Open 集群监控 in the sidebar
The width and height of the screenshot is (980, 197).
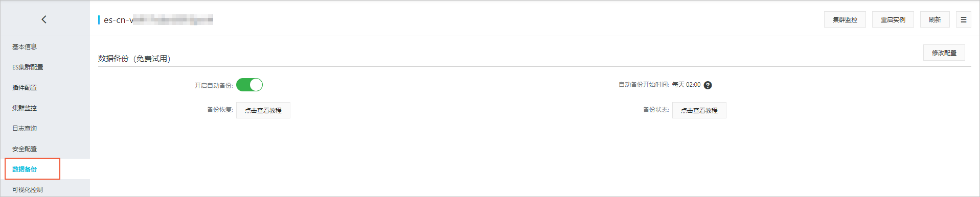(x=25, y=108)
